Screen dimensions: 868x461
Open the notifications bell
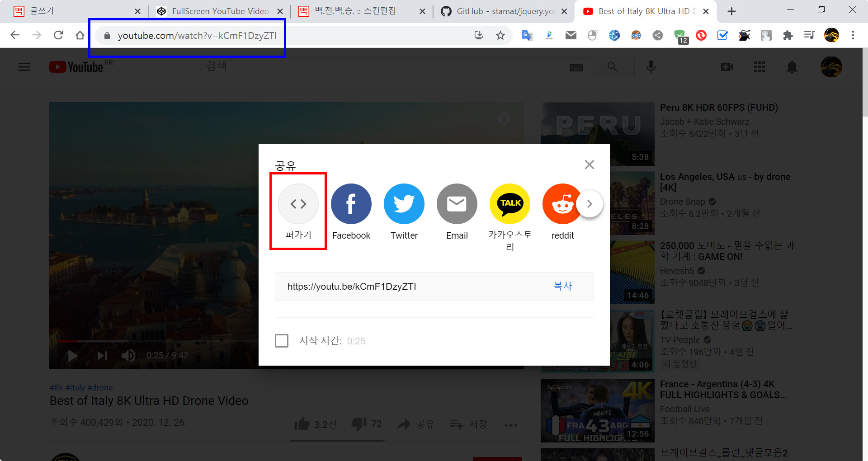[792, 67]
